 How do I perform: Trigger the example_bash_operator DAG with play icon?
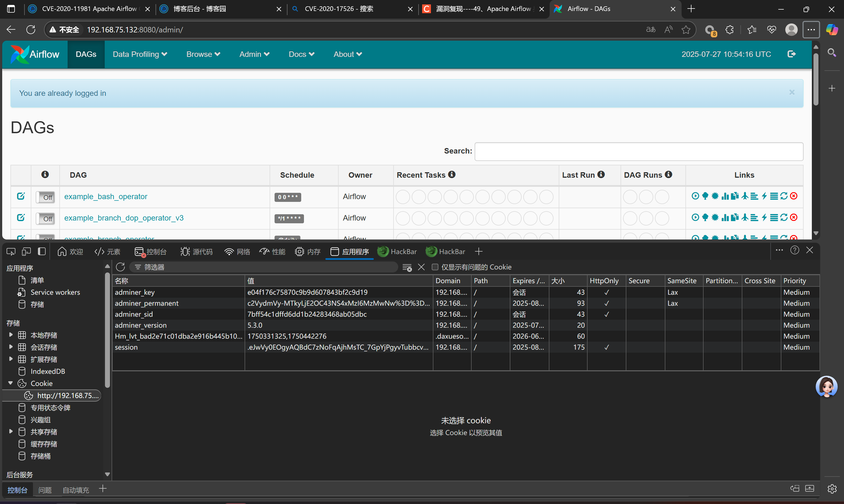(695, 196)
